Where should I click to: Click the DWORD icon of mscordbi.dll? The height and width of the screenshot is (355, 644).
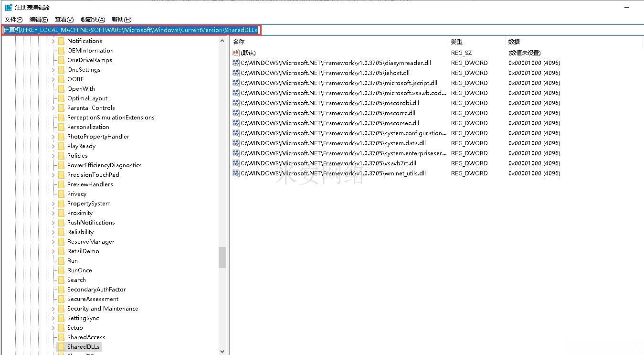(236, 103)
